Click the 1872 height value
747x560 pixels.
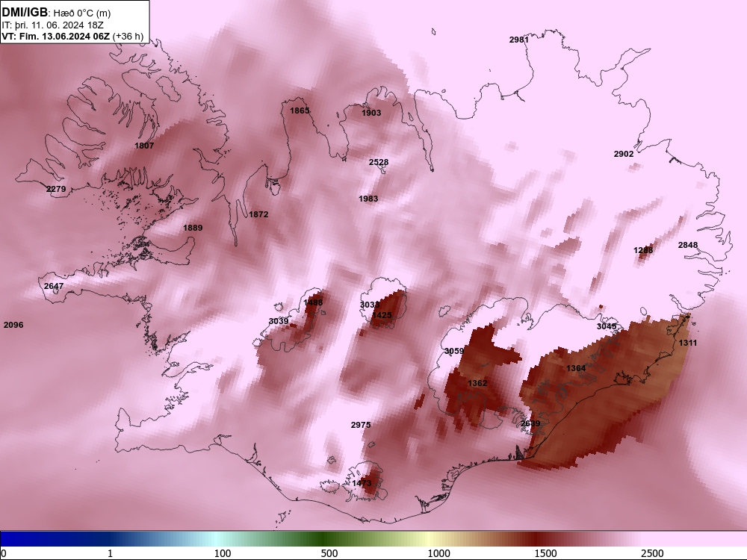click(x=258, y=215)
